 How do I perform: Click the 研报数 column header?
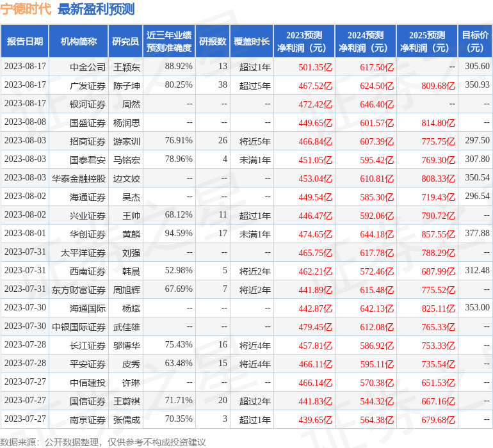click(x=213, y=41)
